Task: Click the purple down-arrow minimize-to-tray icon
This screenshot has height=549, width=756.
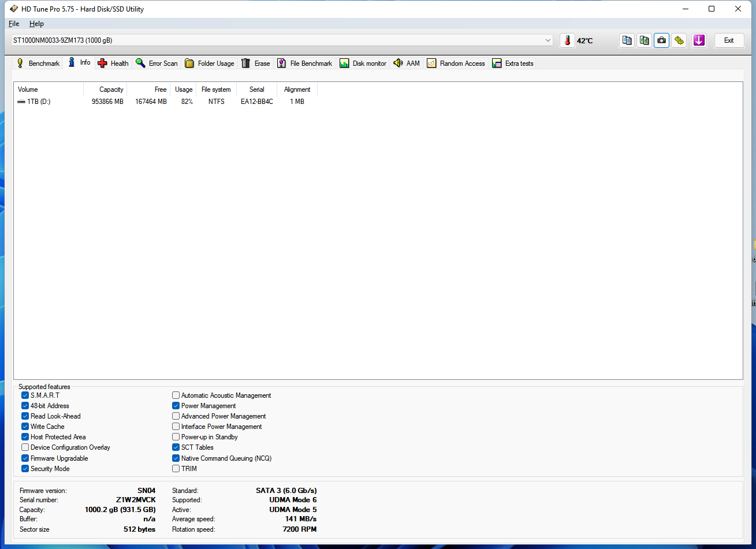Action: pos(699,40)
